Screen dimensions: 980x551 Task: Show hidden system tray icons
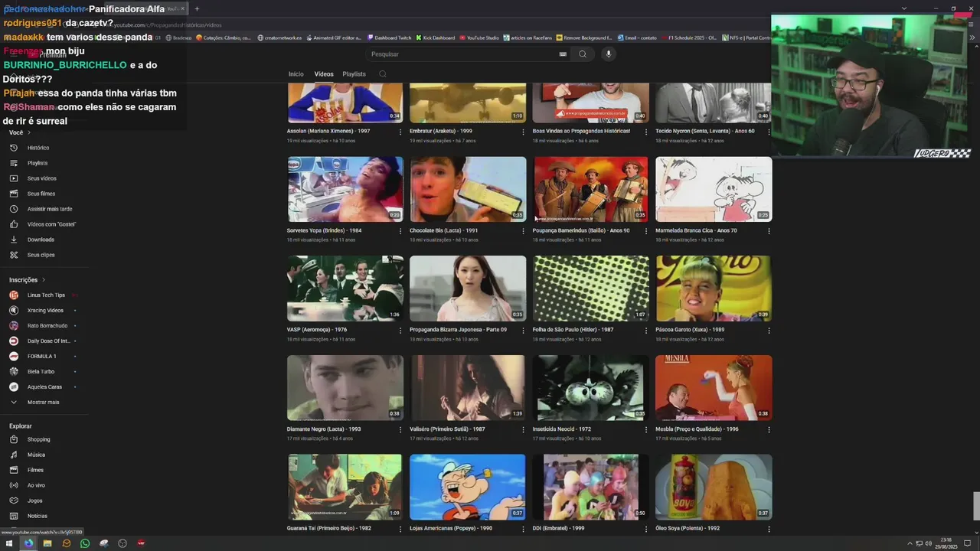(910, 543)
